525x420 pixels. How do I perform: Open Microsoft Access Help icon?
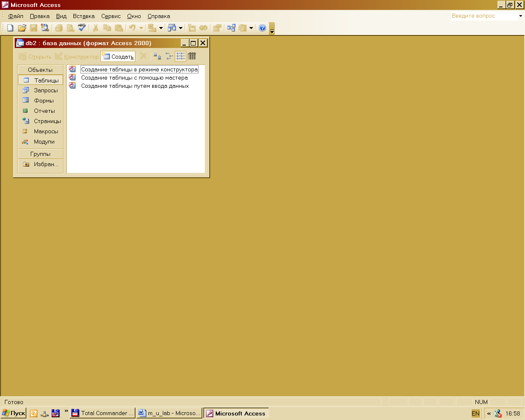(262, 28)
